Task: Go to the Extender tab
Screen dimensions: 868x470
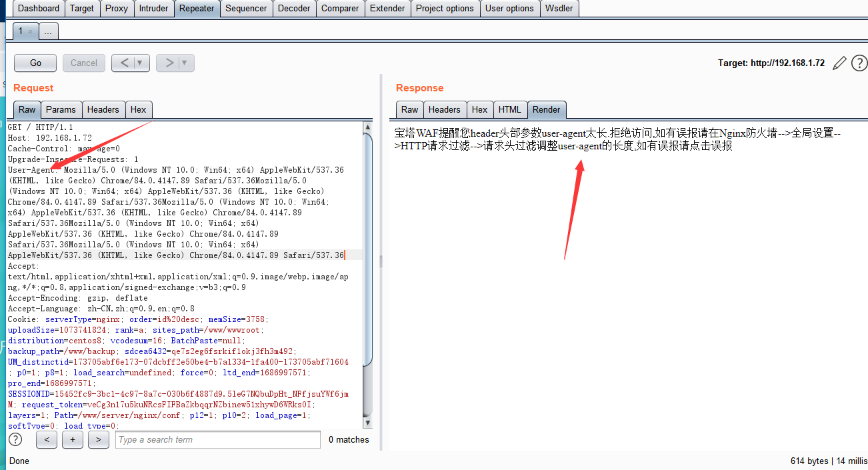Action: point(387,9)
